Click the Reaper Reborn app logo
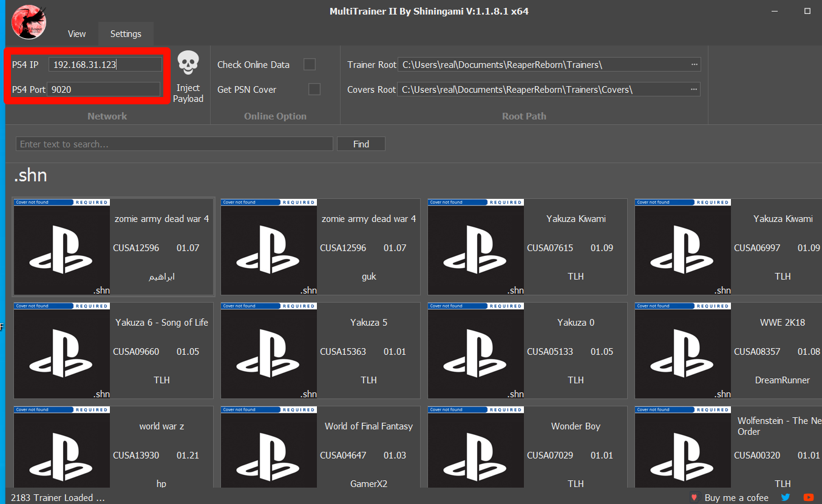This screenshot has width=822, height=504. 30,22
